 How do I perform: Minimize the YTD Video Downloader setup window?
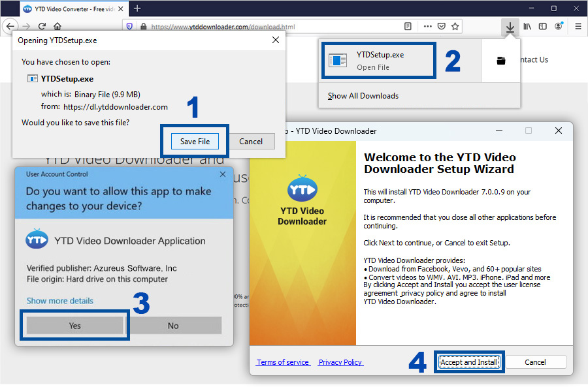[499, 131]
